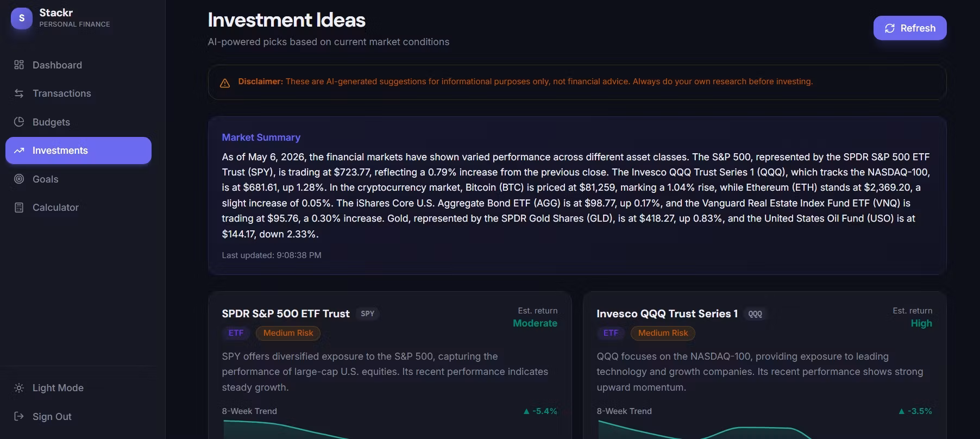Sign out of Stackr
This screenshot has width=980, height=439.
(x=78, y=416)
